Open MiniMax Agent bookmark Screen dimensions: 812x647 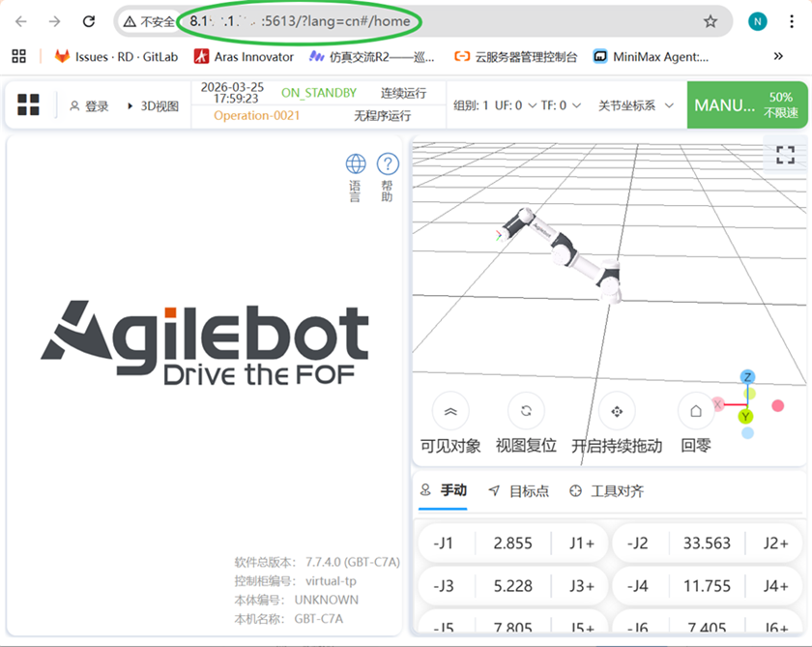[x=651, y=56]
